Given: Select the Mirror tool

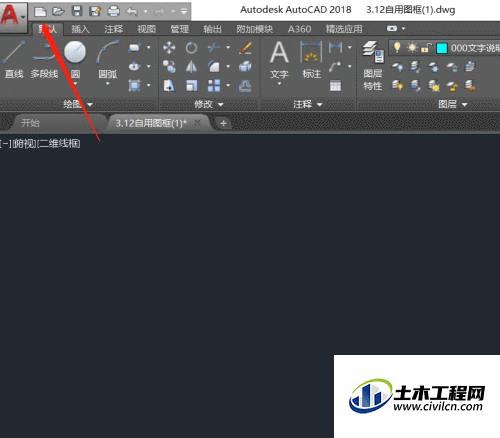Looking at the screenshot, I should tap(191, 67).
